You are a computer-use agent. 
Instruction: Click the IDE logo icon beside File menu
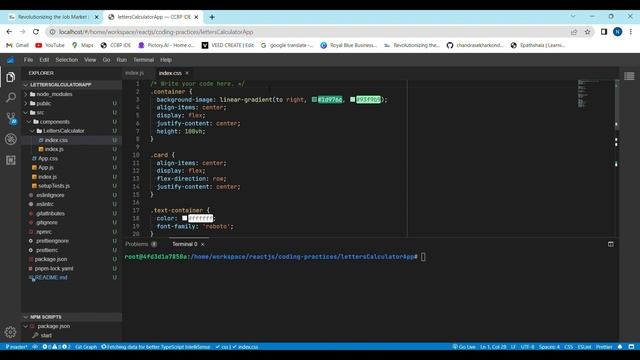(x=11, y=60)
